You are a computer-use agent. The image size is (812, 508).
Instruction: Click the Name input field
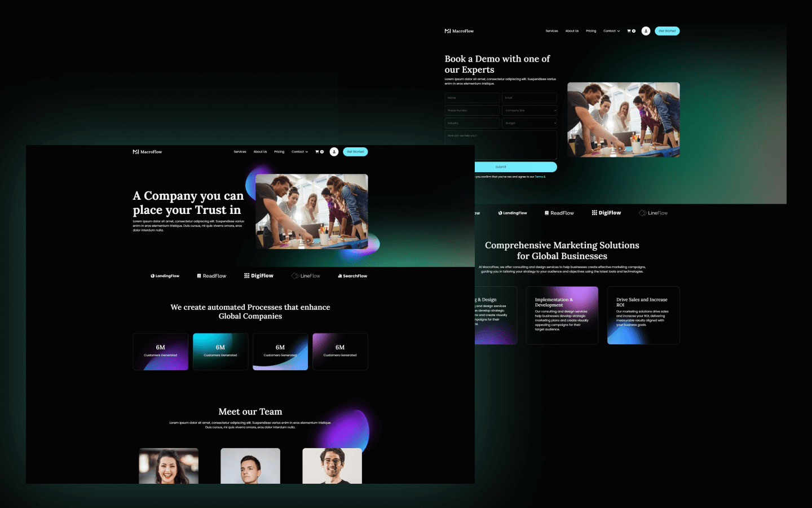click(x=471, y=97)
